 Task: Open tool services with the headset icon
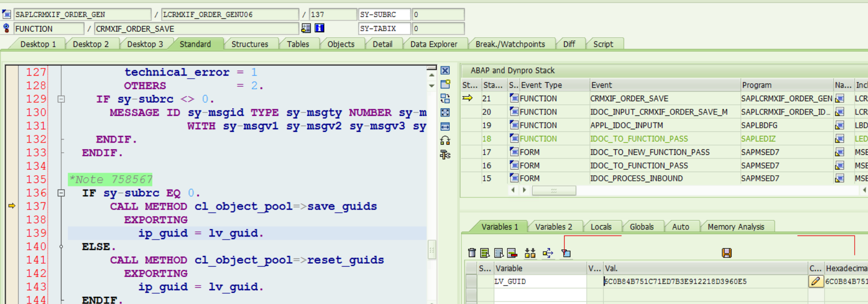coord(445,141)
